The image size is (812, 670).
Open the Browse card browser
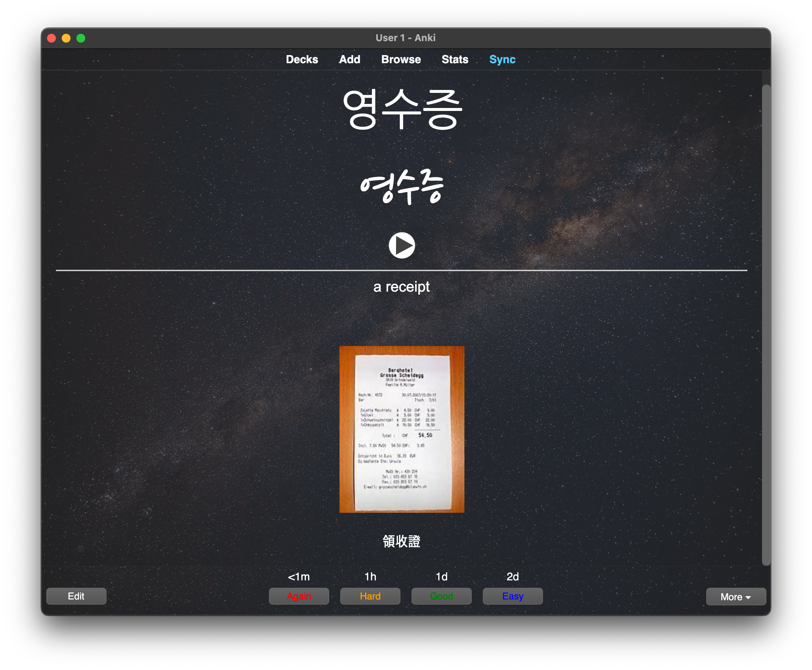click(401, 60)
